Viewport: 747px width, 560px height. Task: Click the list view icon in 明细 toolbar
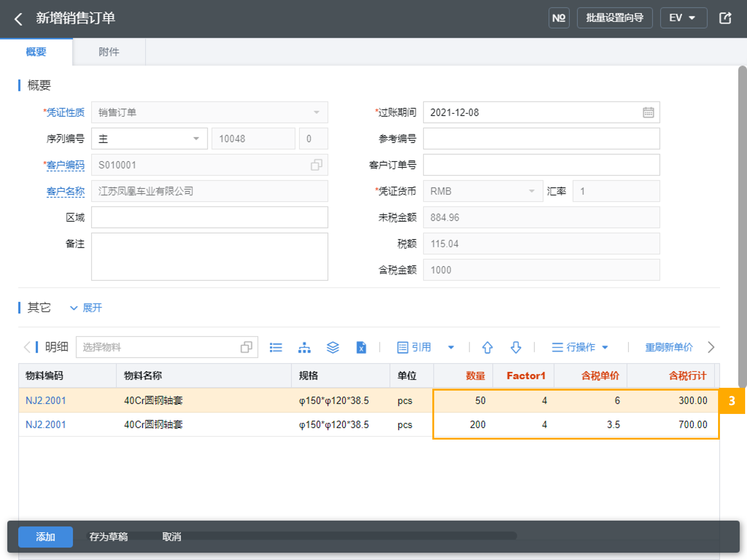[x=276, y=347]
